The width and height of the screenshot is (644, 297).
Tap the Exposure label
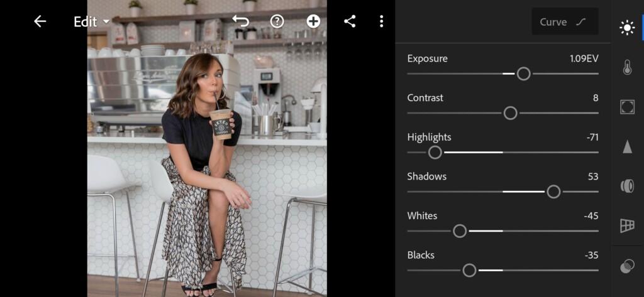click(x=427, y=58)
